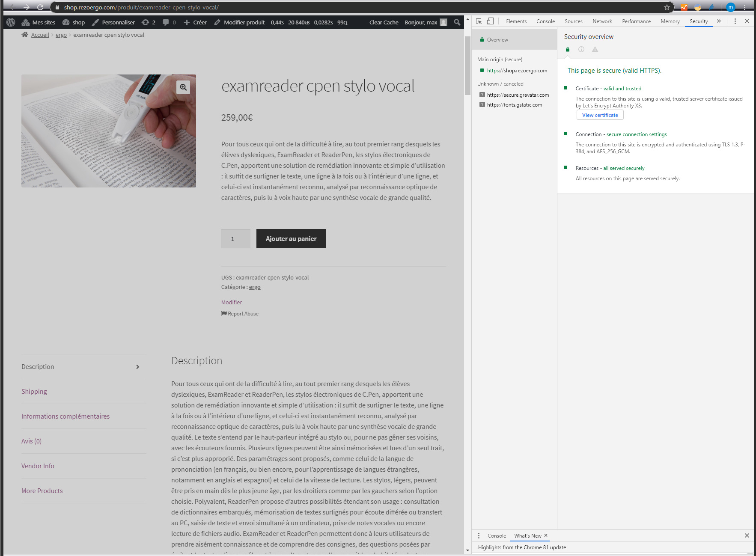Open the updates item showing 2

pyautogui.click(x=149, y=22)
